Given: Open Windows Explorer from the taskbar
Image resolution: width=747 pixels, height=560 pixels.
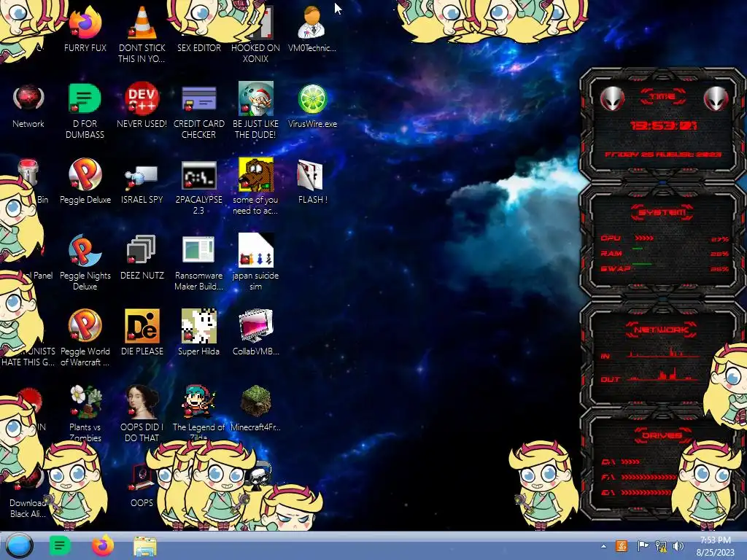Looking at the screenshot, I should (145, 546).
